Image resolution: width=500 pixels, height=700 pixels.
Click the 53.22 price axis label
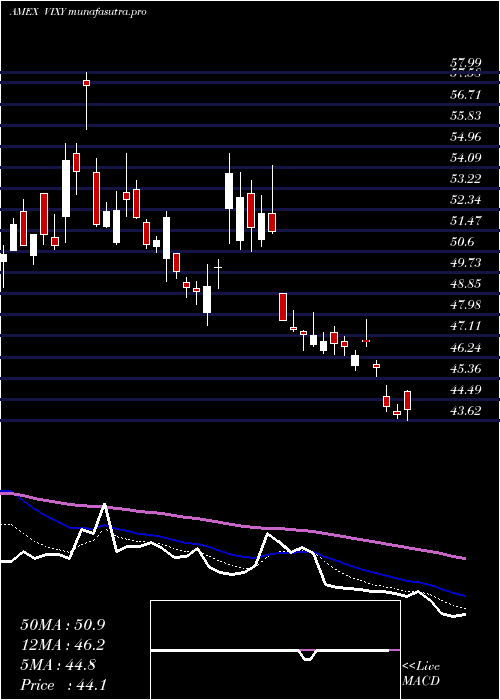[x=466, y=179]
